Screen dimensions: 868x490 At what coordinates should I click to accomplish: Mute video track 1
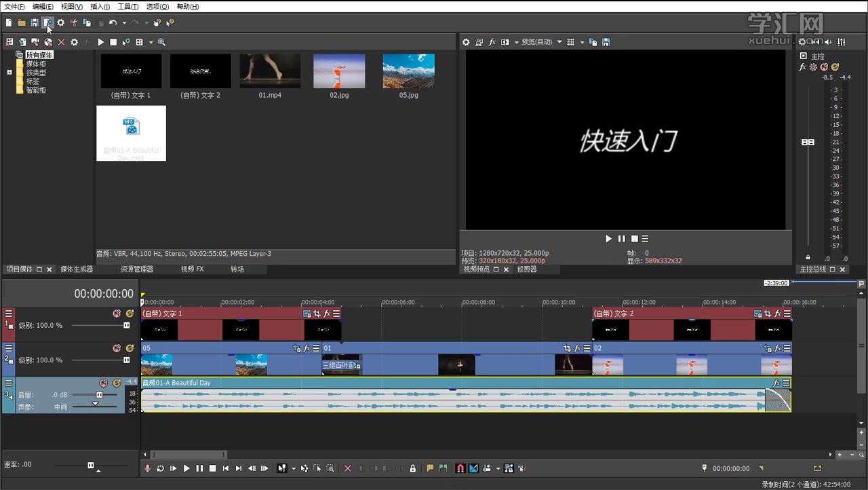coord(116,314)
